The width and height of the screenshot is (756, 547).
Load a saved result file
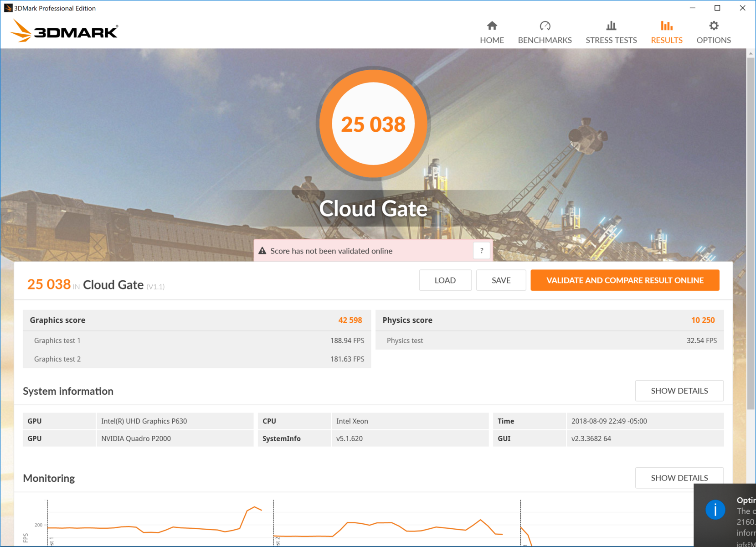(445, 280)
